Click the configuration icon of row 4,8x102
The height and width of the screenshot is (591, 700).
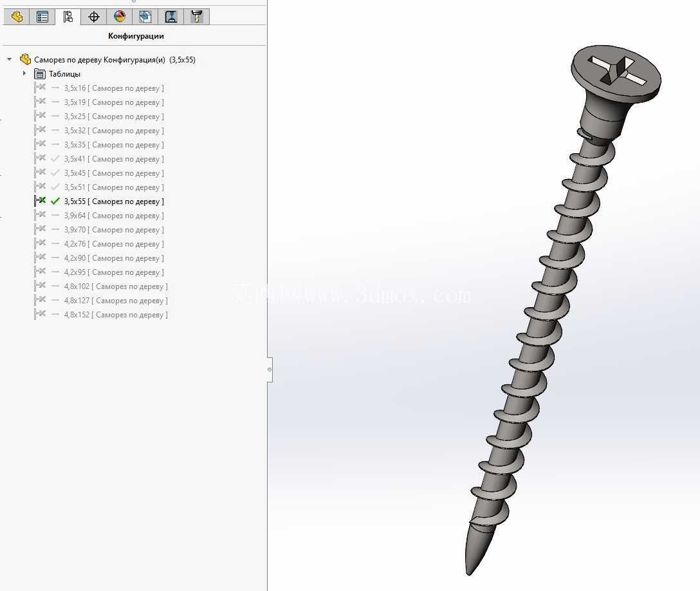tap(40, 286)
